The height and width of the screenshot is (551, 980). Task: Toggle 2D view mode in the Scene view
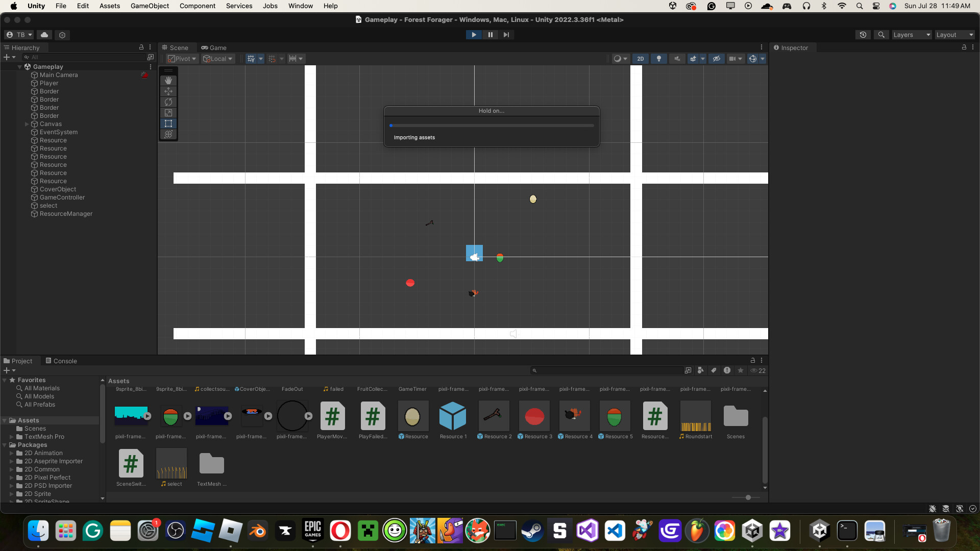click(641, 59)
